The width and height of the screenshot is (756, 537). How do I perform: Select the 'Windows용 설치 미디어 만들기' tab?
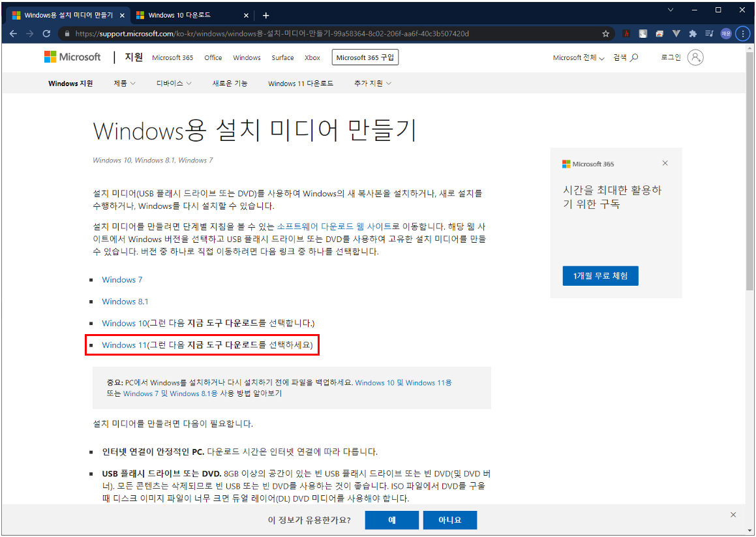point(68,16)
